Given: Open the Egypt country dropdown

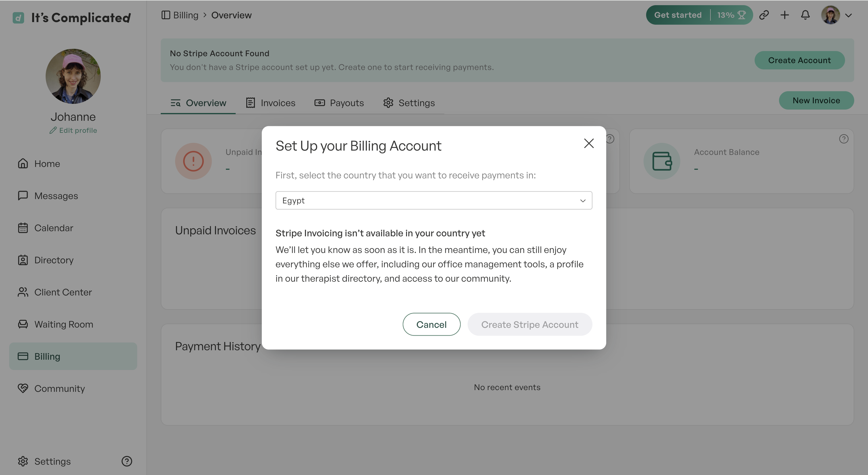Looking at the screenshot, I should tap(434, 200).
